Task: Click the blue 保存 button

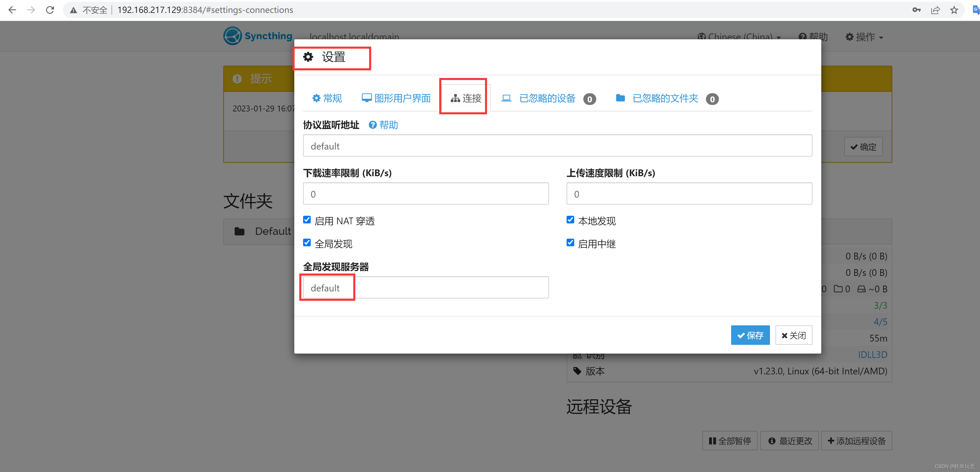Action: click(x=750, y=335)
